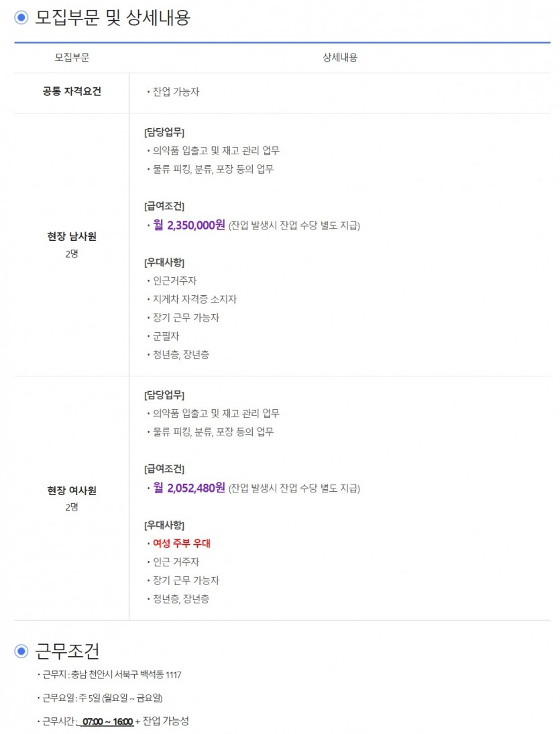Click the 월 2,052,480원 salary text

pyautogui.click(x=189, y=488)
